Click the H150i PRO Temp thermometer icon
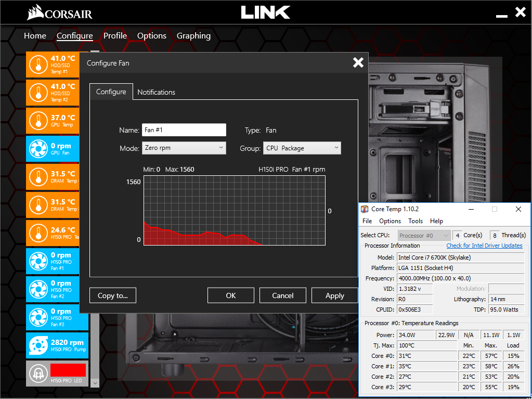Image resolution: width=532 pixels, height=399 pixels. pyautogui.click(x=38, y=233)
